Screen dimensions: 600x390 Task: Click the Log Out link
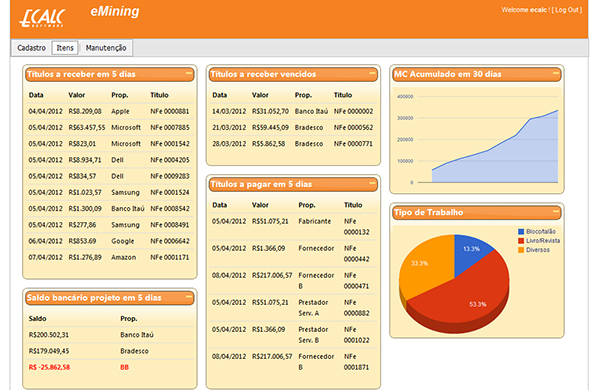567,10
